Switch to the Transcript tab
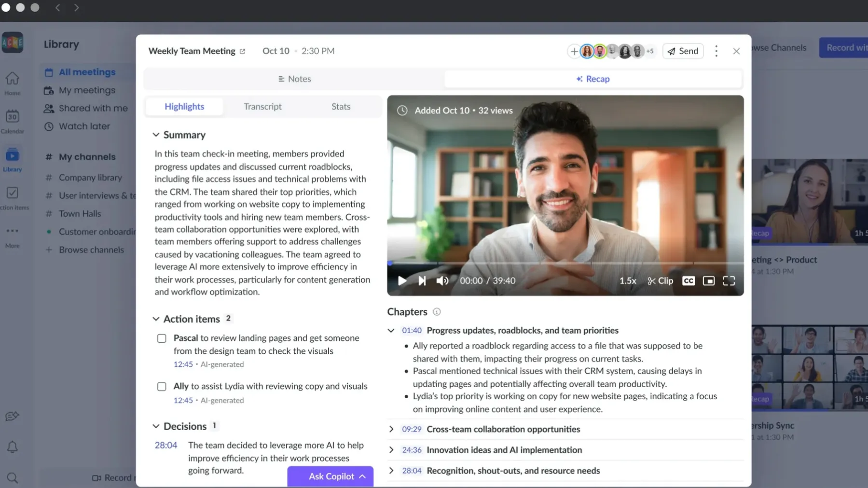The image size is (868, 488). pos(262,106)
